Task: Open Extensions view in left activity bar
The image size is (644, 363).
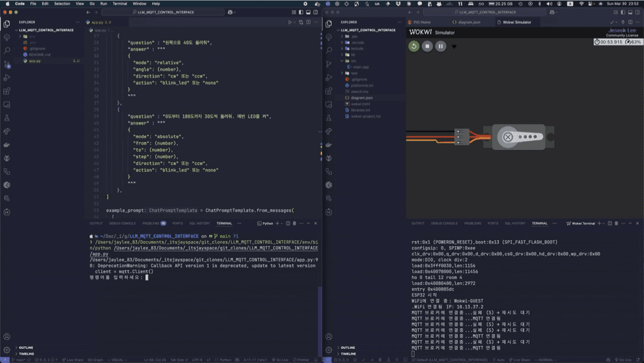Action: click(x=7, y=91)
